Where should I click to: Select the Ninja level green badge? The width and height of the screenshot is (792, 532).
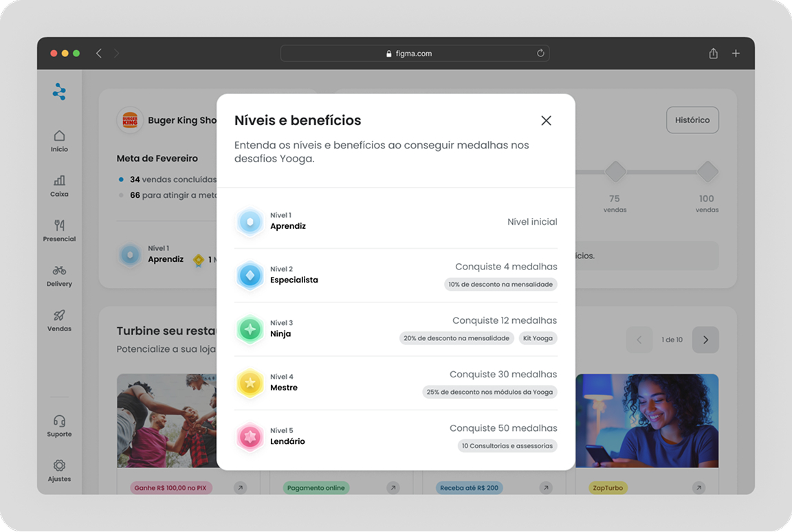point(250,329)
